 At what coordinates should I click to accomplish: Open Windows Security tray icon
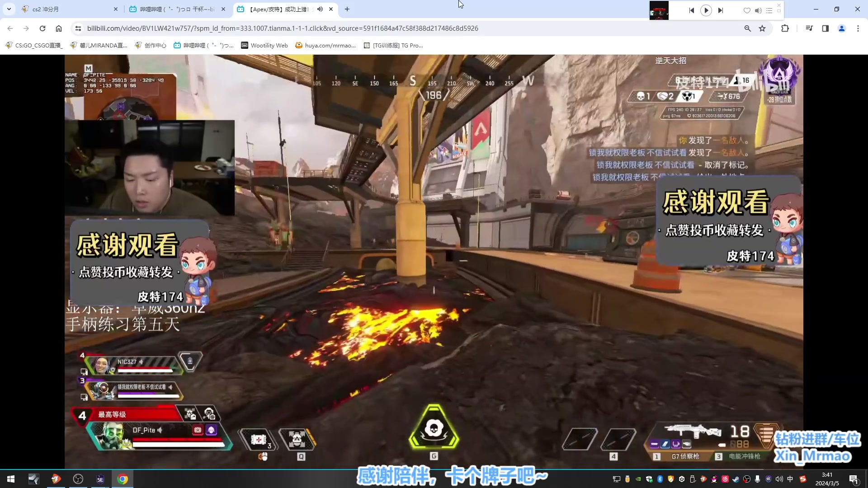(649, 479)
